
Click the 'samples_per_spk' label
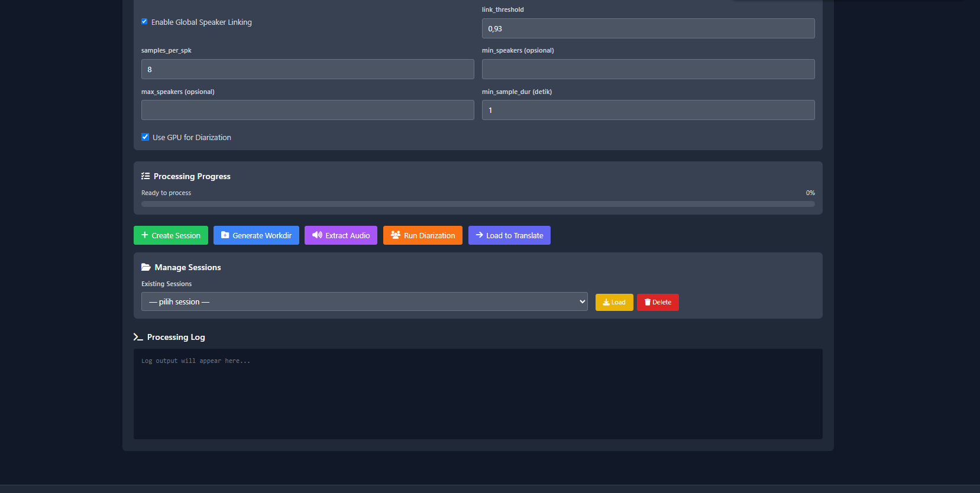[166, 51]
